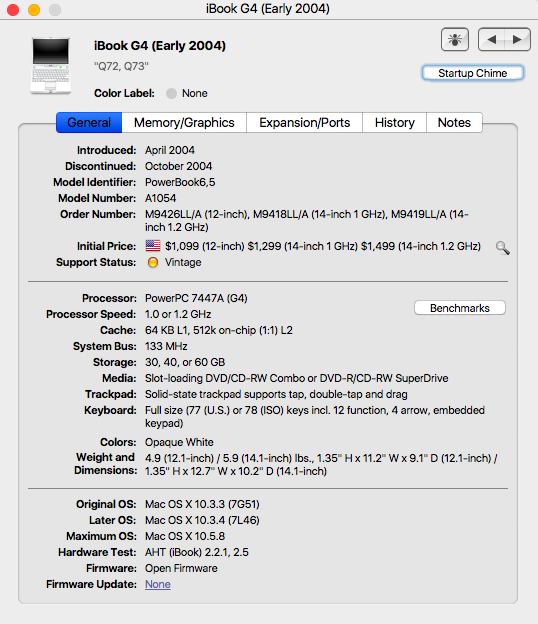Click the Initial Price $1,099 (12-inch) text
The width and height of the screenshot is (538, 624).
tap(205, 246)
